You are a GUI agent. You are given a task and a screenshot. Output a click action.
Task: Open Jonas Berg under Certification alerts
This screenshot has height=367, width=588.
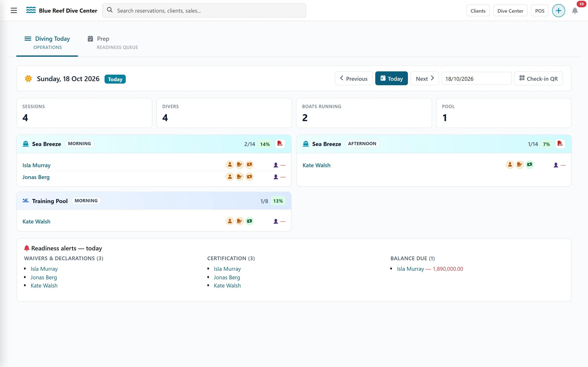pos(227,277)
